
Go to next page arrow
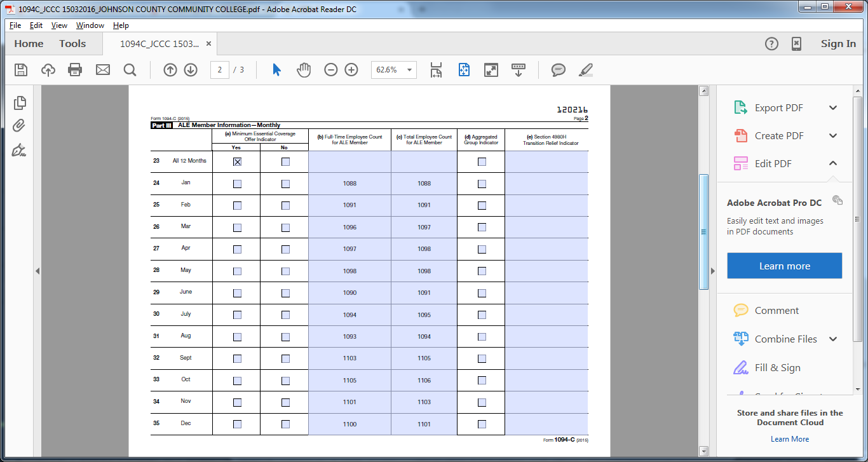(x=191, y=70)
